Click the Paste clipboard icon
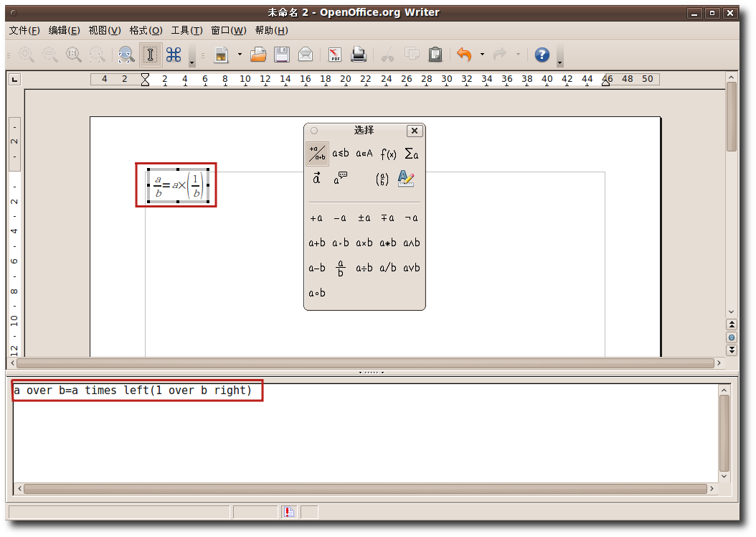Image resolution: width=756 pixels, height=537 pixels. (435, 55)
